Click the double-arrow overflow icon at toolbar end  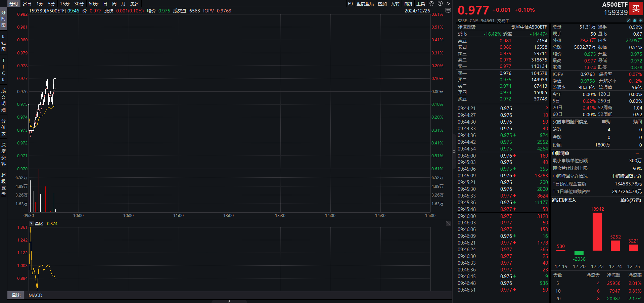click(448, 4)
